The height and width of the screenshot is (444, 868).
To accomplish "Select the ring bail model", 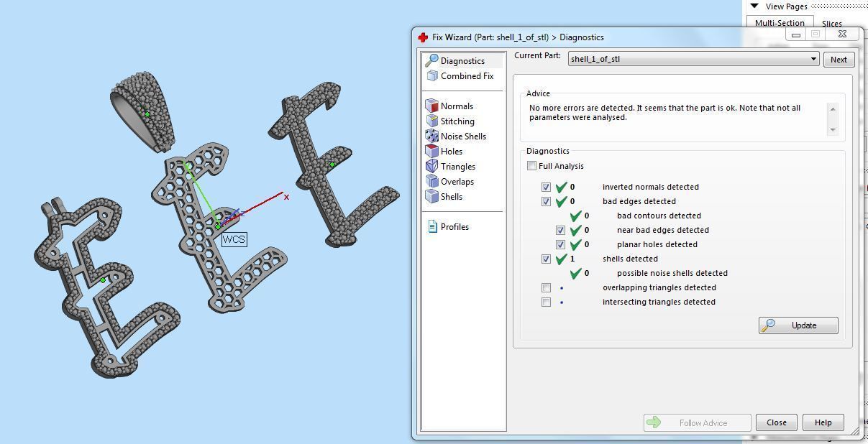I will point(144,111).
